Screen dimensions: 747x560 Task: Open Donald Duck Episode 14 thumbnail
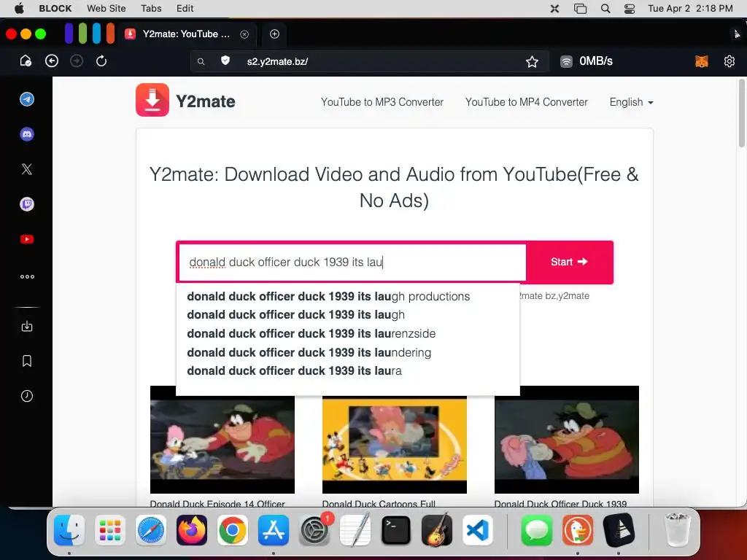[222, 440]
